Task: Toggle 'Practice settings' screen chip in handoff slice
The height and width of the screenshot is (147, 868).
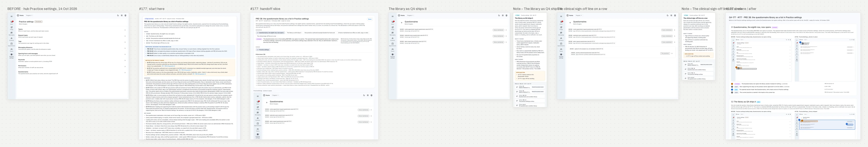Action: (x=263, y=50)
